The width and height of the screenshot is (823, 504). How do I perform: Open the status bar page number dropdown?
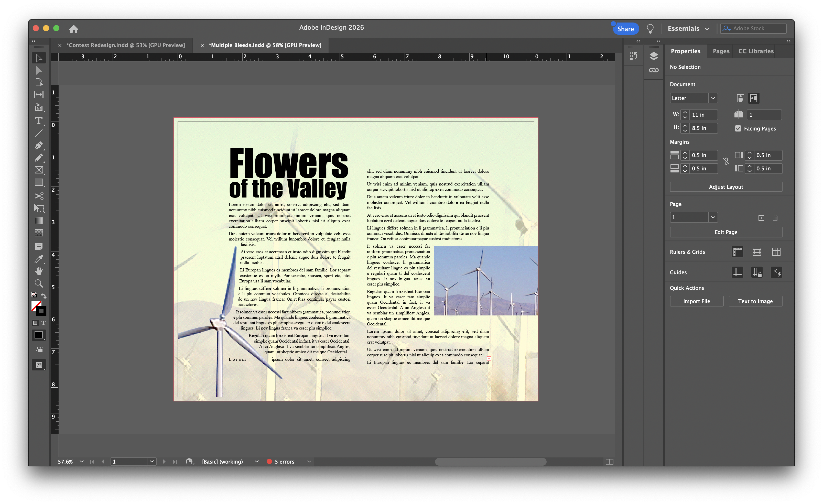(152, 462)
